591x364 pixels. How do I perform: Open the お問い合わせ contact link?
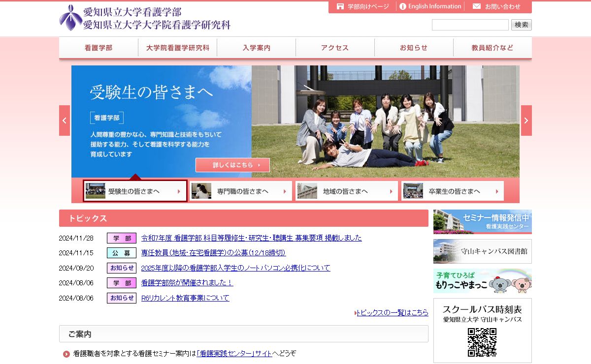[x=497, y=6]
